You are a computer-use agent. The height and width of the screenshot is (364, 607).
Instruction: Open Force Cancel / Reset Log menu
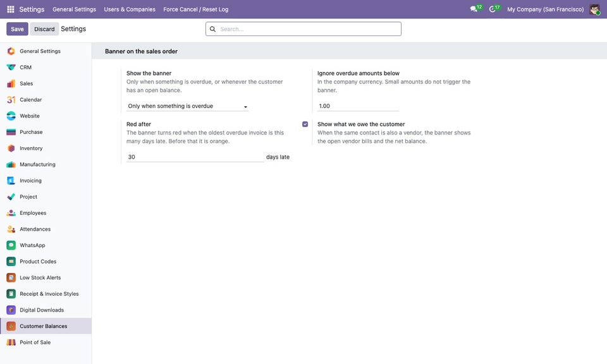point(196,9)
